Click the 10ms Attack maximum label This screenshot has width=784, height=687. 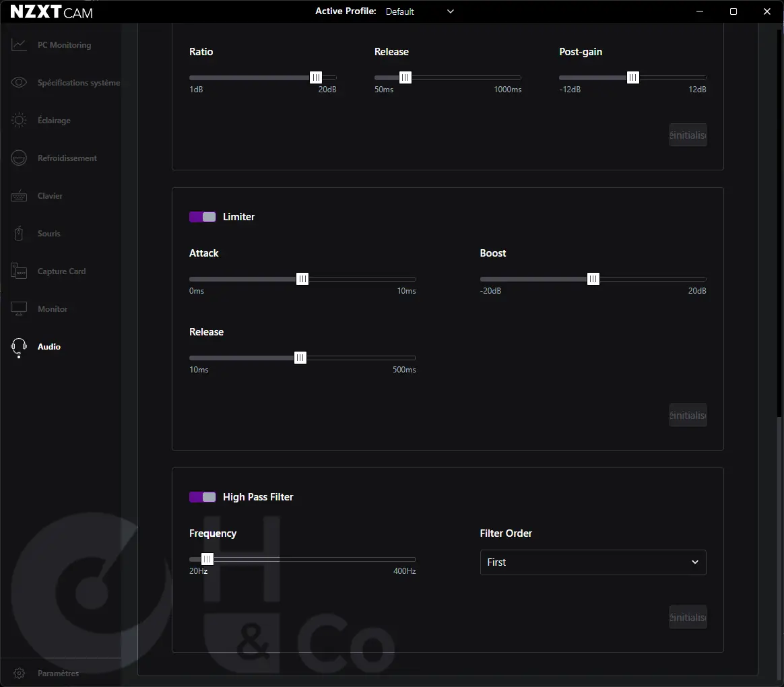[407, 291]
